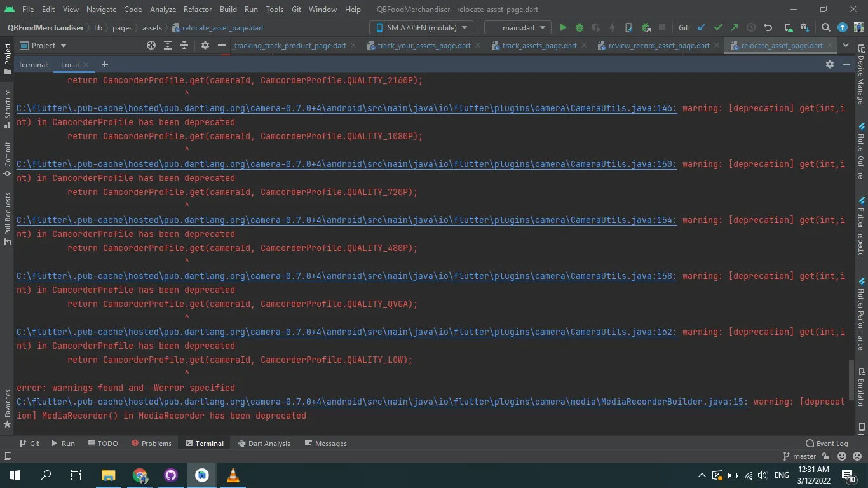This screenshot has height=488, width=868.
Task: Commit changes with the green checkmark icon
Action: pos(718,28)
